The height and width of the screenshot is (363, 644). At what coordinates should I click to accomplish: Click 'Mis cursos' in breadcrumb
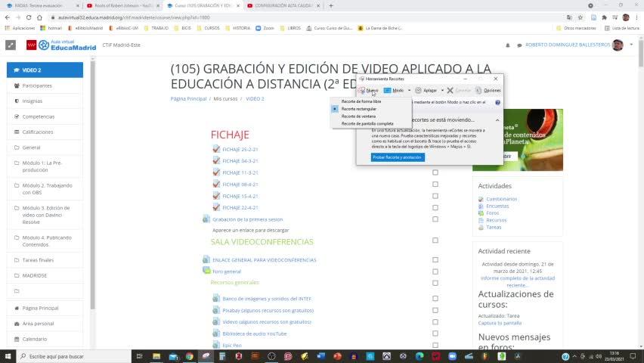225,98
